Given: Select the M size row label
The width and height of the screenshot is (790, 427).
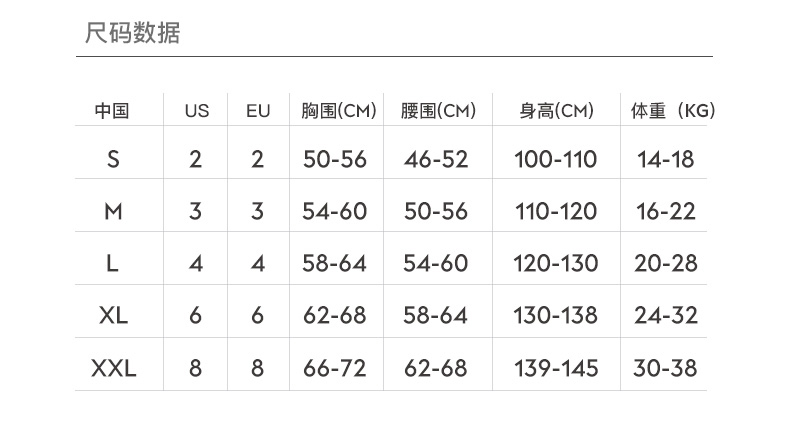Looking at the screenshot, I should pyautogui.click(x=113, y=211).
